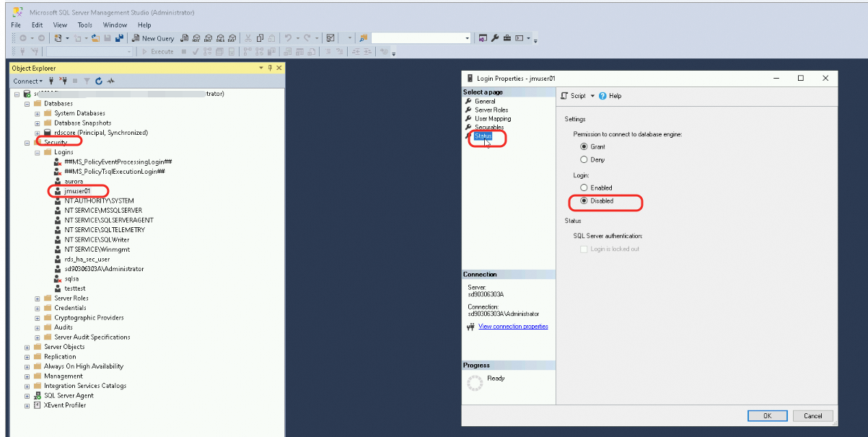Click the 'Login is locked out' checkbox

(584, 249)
